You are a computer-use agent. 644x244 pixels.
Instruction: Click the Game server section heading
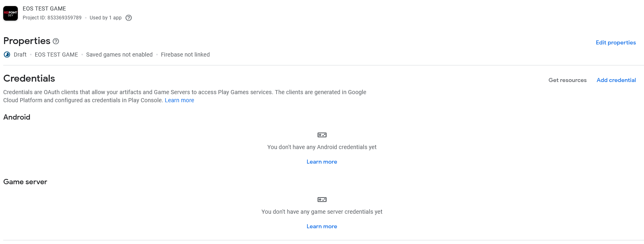25,182
